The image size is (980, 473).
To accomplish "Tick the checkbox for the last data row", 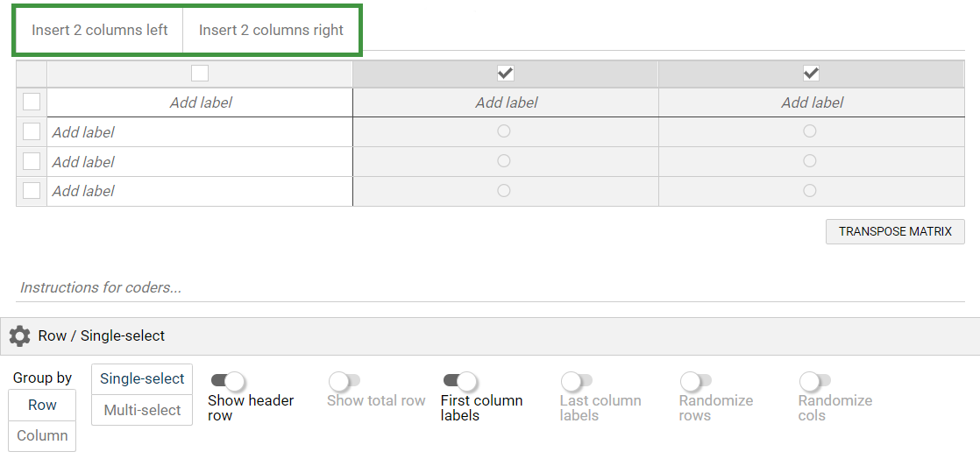I will click(32, 191).
